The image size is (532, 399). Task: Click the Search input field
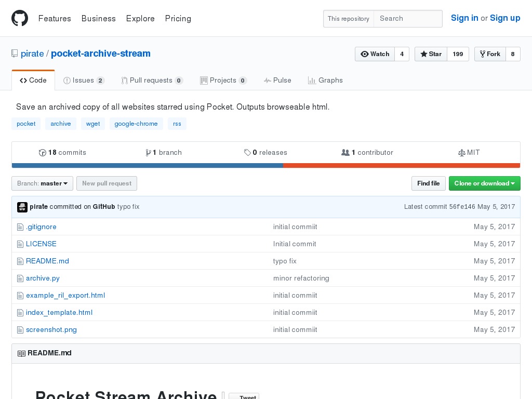tap(408, 19)
